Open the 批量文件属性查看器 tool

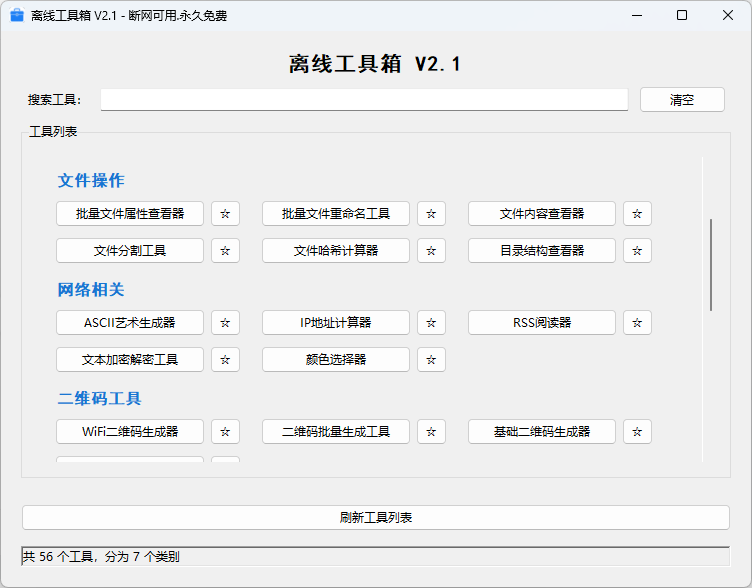[x=130, y=214]
